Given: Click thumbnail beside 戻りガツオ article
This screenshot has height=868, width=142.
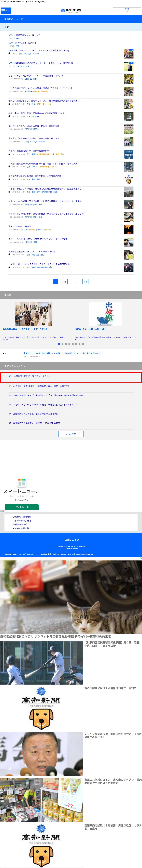Looking at the screenshot, I should point(129,79).
